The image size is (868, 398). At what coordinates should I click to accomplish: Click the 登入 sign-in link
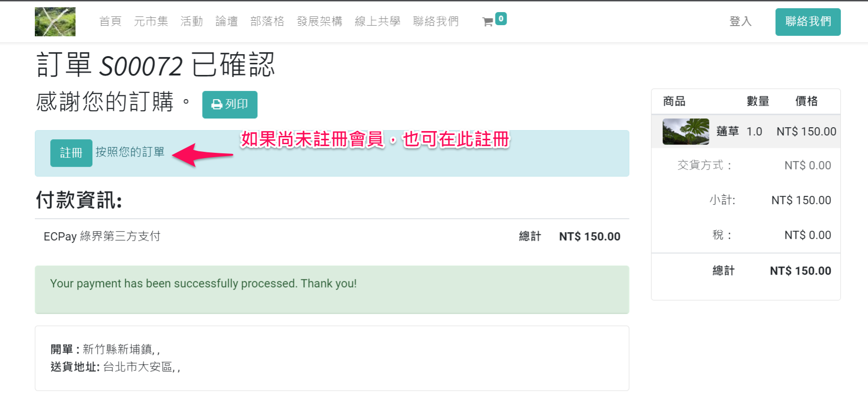[x=740, y=21]
